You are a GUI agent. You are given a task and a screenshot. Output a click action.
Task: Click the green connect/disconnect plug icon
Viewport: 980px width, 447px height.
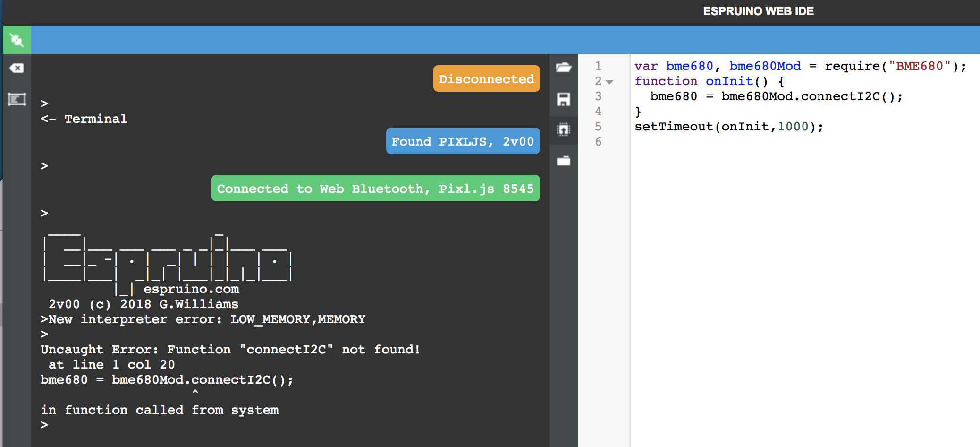tap(17, 40)
